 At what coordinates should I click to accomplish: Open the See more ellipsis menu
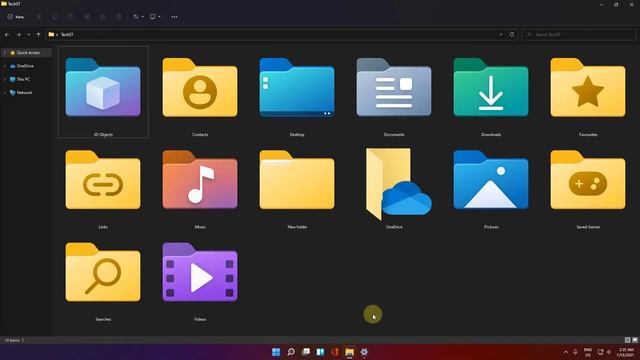coord(174,17)
